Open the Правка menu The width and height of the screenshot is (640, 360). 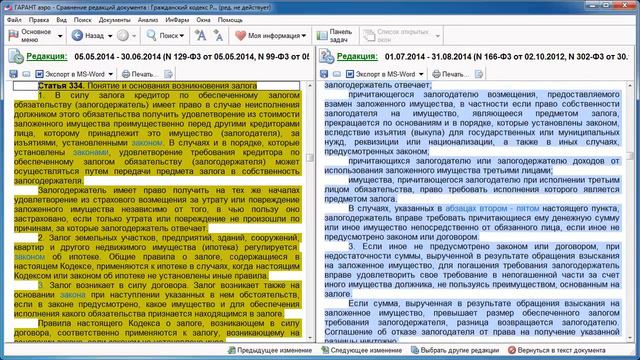click(39, 20)
